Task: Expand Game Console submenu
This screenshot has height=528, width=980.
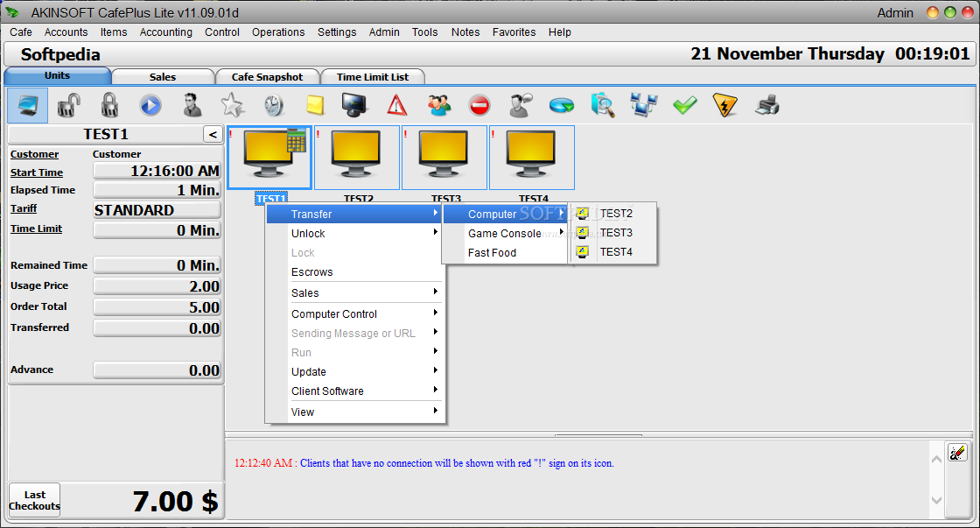Action: coord(505,233)
